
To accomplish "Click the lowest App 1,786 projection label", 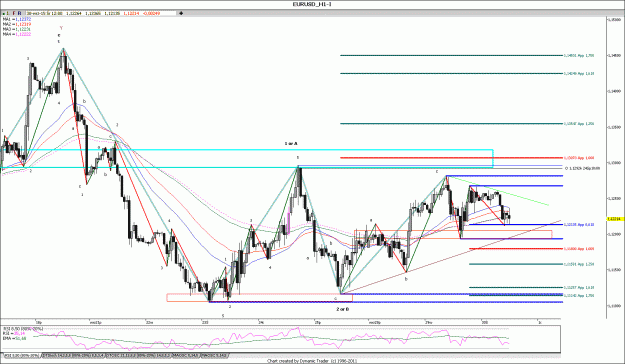I will [579, 295].
